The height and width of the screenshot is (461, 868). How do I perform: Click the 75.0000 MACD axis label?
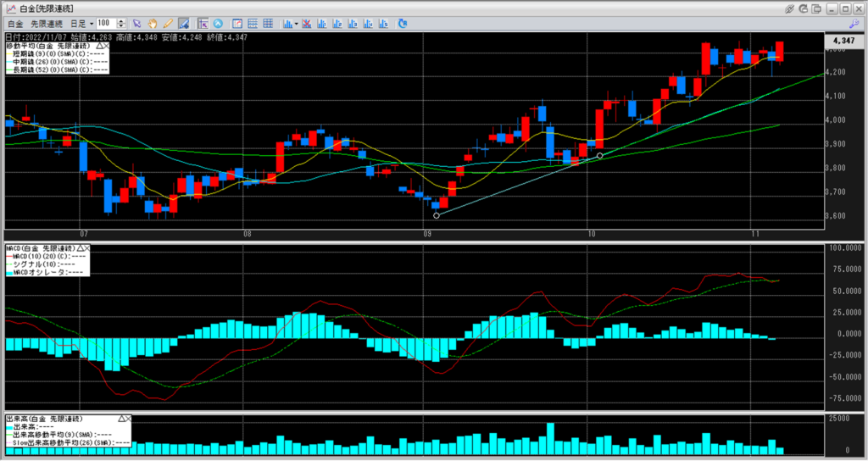tap(845, 269)
